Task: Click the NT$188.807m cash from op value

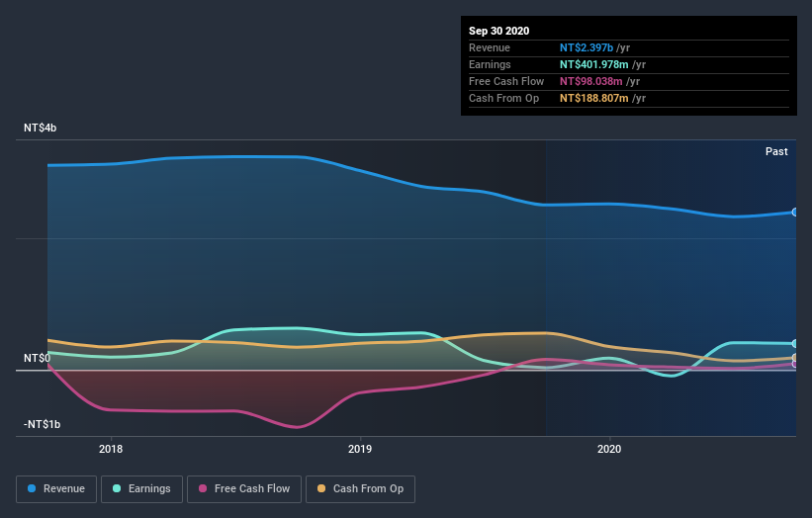Action: tap(594, 98)
